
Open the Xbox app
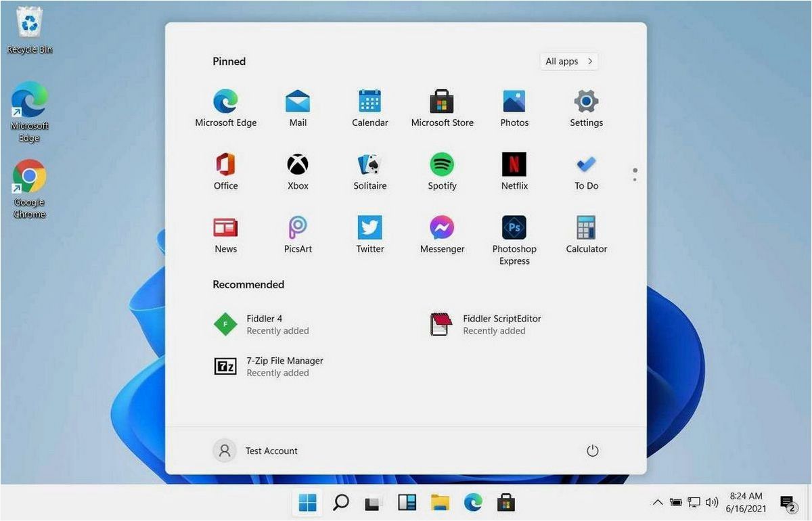[x=298, y=171]
